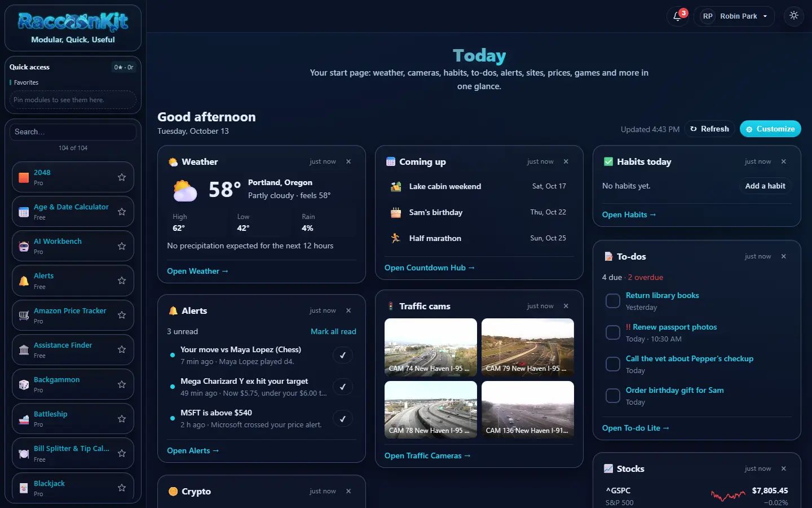Mark Mega Charizard alert as read

pos(343,387)
